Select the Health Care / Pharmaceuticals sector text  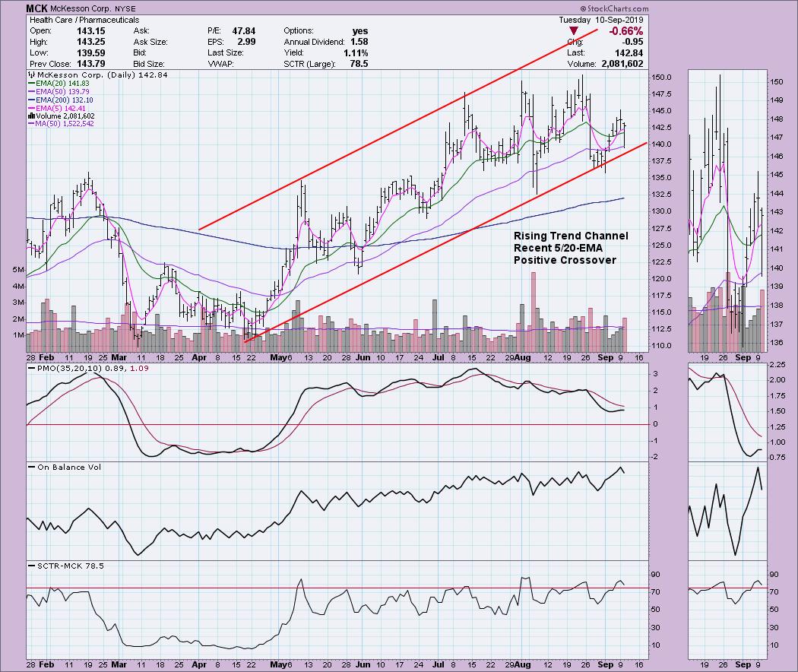[x=84, y=20]
